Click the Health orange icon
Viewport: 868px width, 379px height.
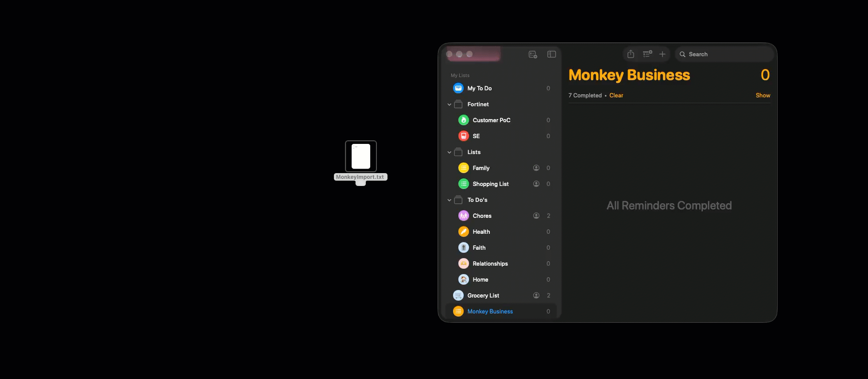pos(464,232)
